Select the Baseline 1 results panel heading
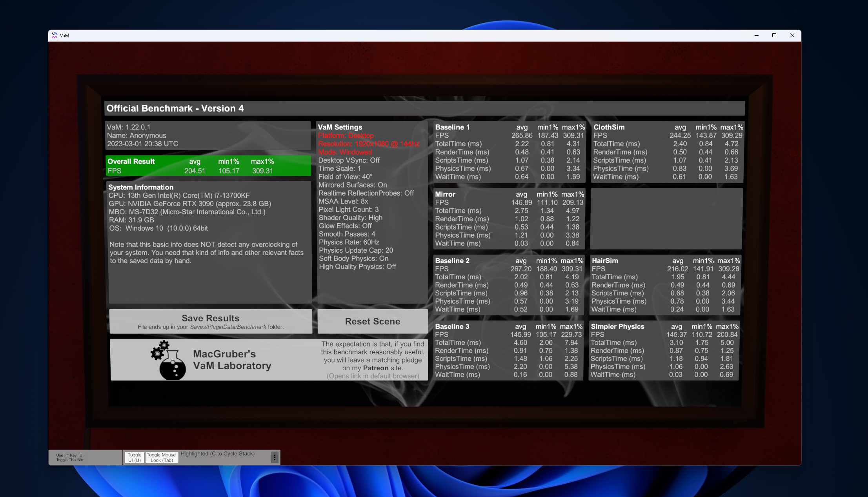 click(452, 127)
